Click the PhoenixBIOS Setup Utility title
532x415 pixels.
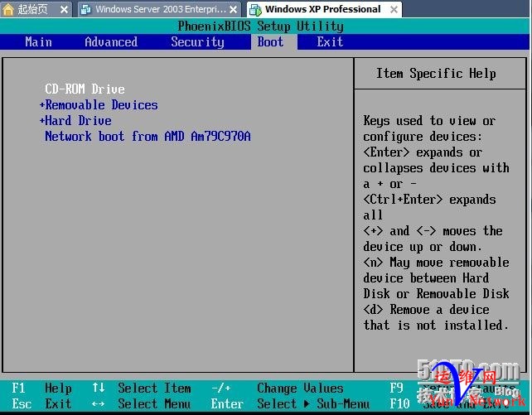tap(260, 27)
